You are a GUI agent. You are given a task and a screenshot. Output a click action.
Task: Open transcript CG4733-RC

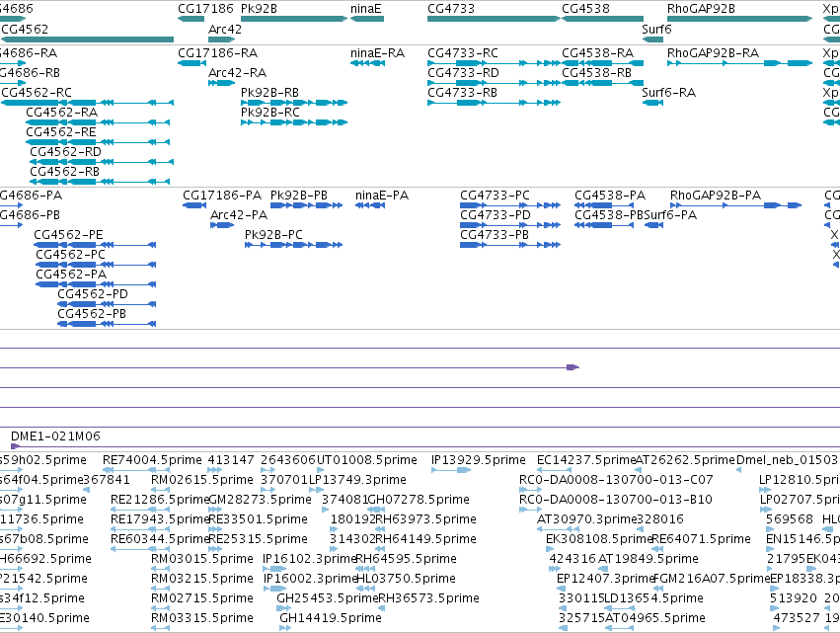click(463, 53)
